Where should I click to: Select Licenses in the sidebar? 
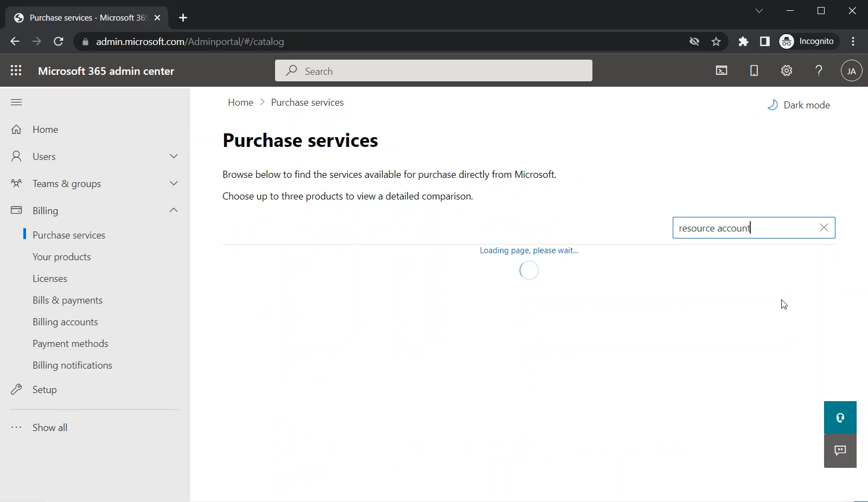[50, 279]
